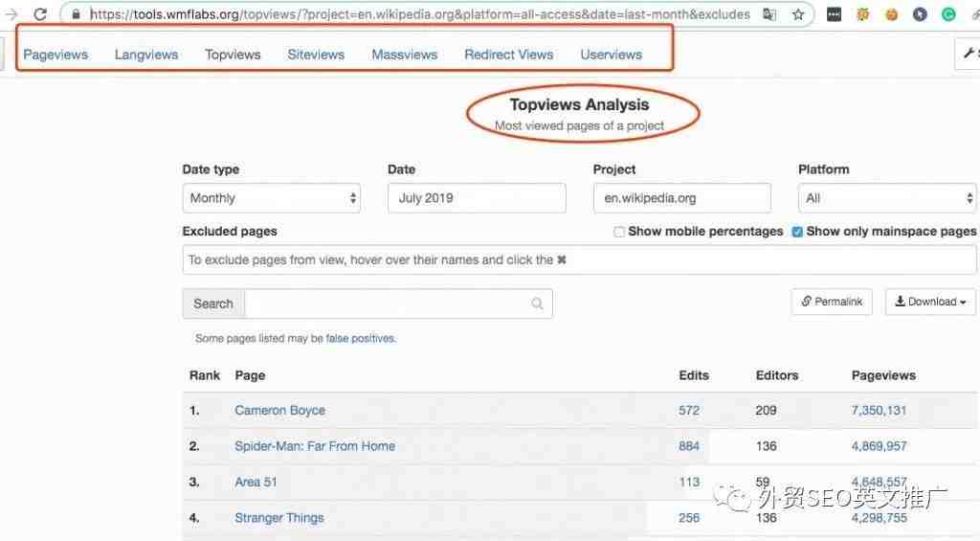
Task: Click the Excluded pages box
Action: [579, 259]
